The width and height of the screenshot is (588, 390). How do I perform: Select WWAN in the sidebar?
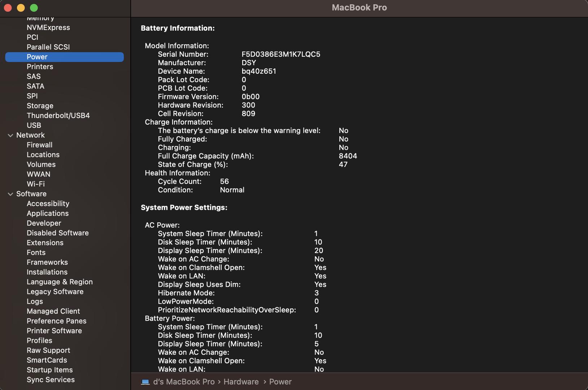(39, 174)
